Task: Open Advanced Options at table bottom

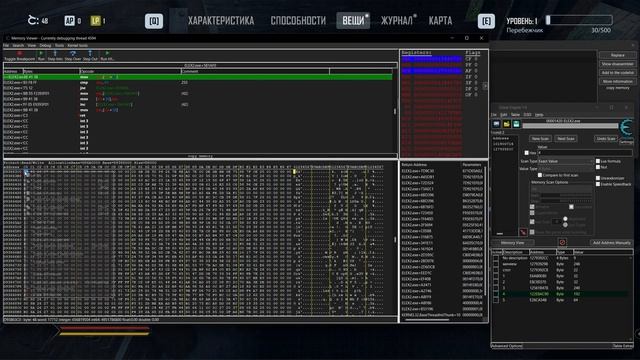Action: click(507, 346)
